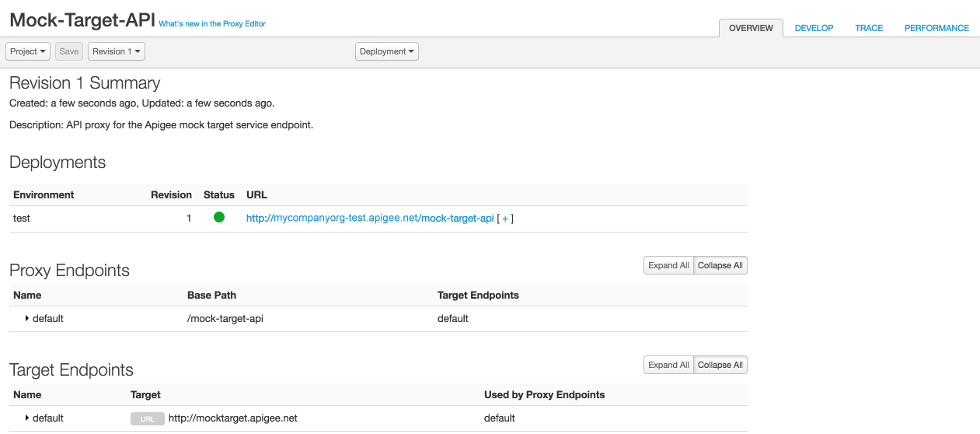The width and height of the screenshot is (980, 434).
Task: Click the plus icon beside deployment URL
Action: [505, 219]
